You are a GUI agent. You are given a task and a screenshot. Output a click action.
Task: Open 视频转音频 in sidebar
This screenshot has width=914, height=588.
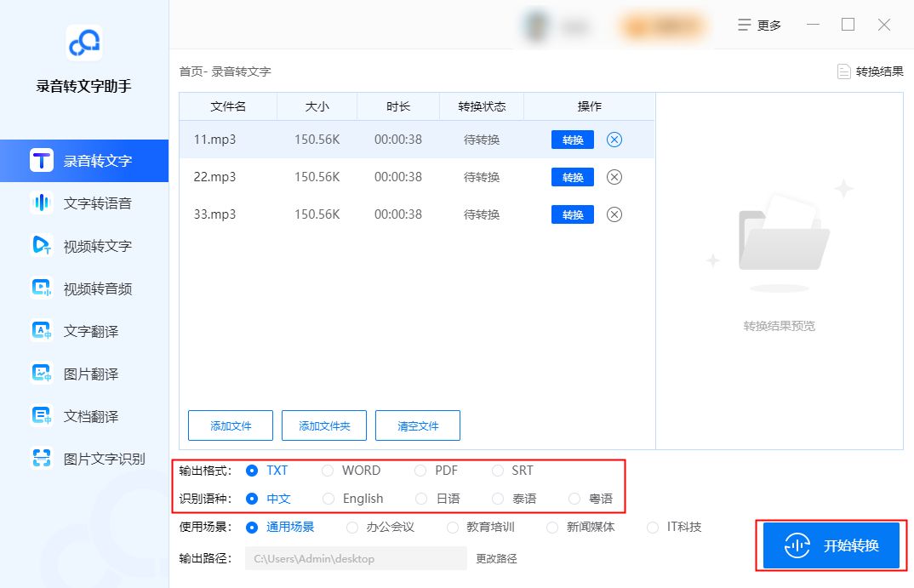coord(84,288)
